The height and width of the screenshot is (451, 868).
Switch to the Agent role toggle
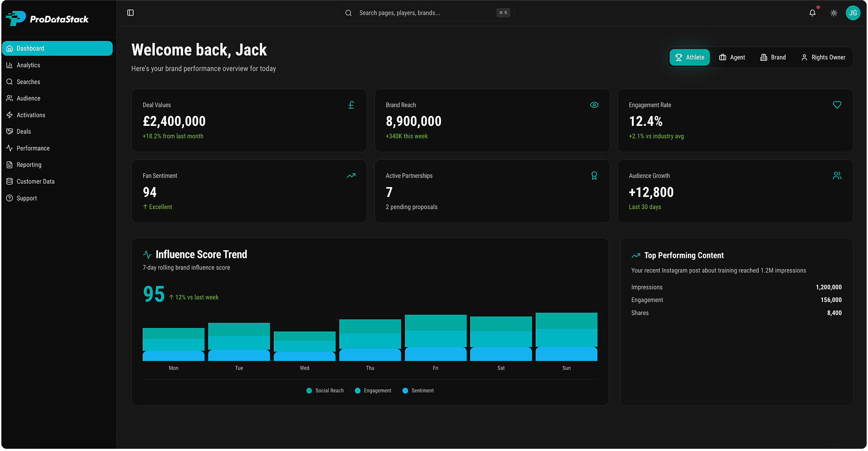[732, 57]
